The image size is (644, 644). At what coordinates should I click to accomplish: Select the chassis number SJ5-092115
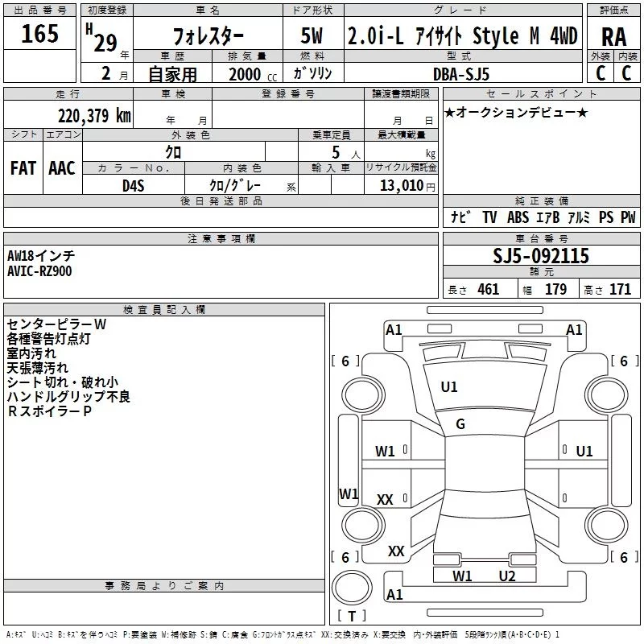[541, 256]
